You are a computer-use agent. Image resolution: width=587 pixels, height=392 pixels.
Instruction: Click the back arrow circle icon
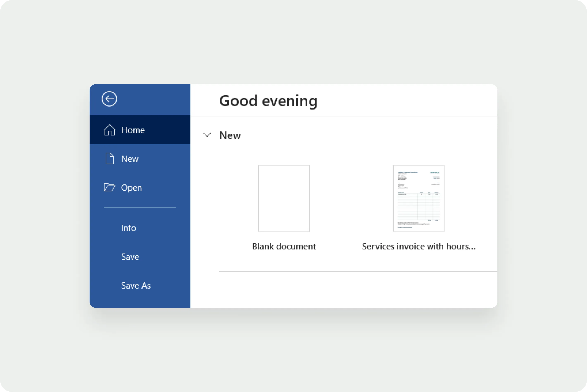[x=109, y=99]
